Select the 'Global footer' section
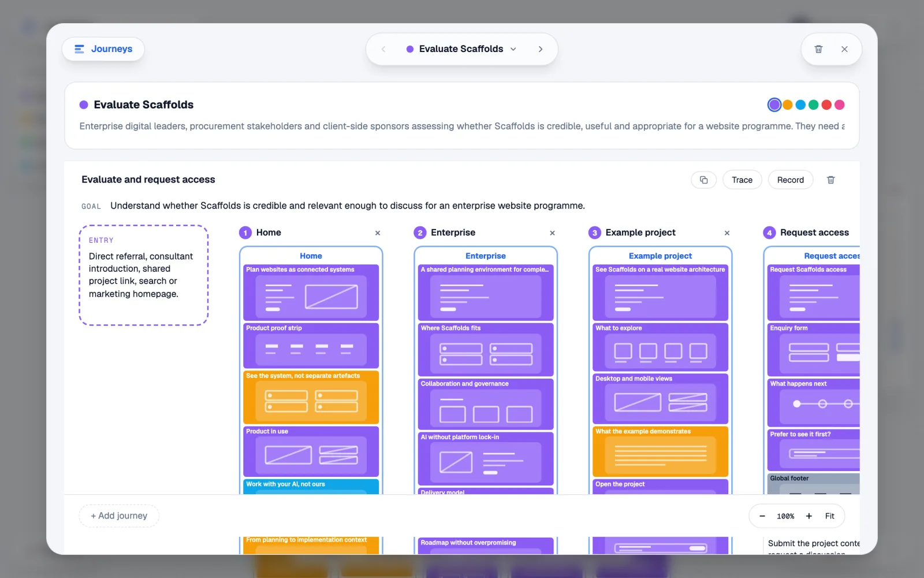Image resolution: width=924 pixels, height=578 pixels. click(813, 484)
